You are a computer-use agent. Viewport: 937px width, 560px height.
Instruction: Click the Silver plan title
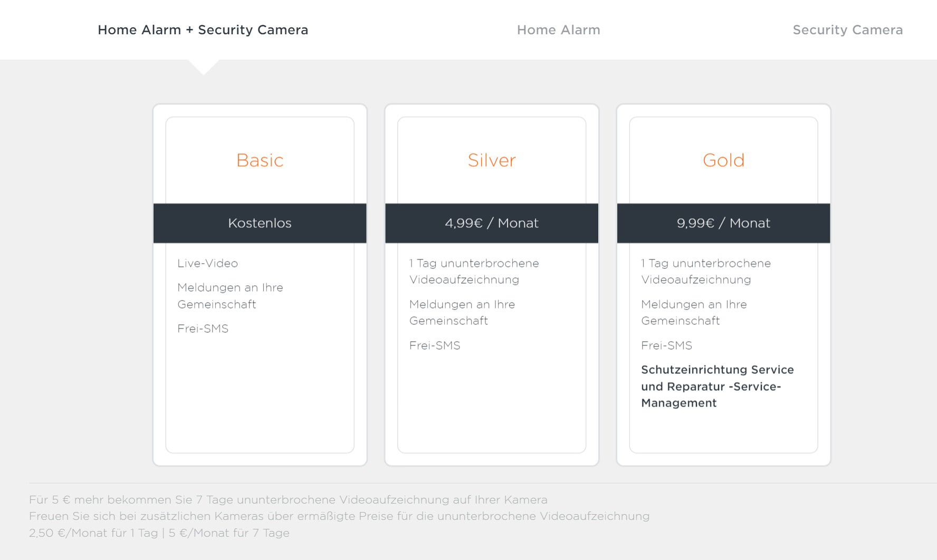click(x=492, y=160)
